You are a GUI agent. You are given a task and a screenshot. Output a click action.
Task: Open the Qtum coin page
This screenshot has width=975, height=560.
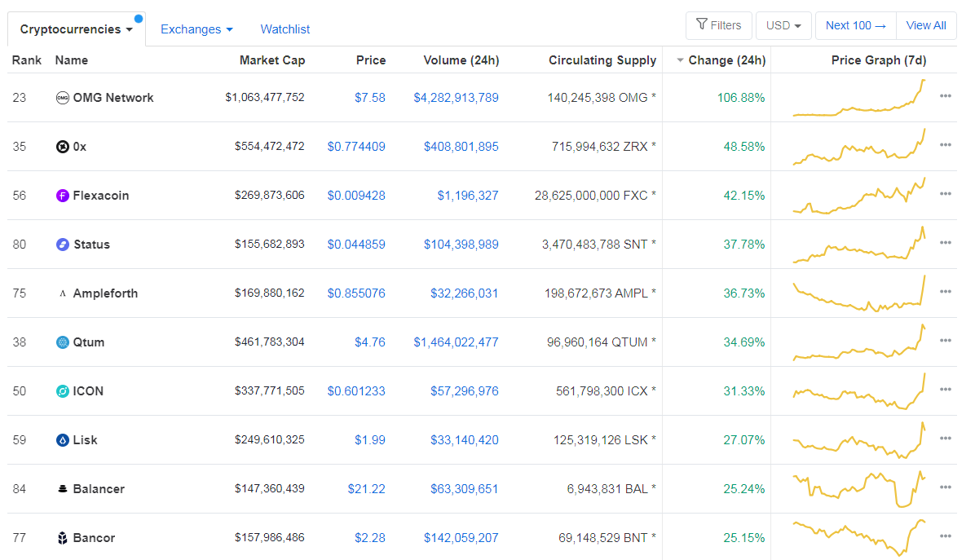(88, 342)
